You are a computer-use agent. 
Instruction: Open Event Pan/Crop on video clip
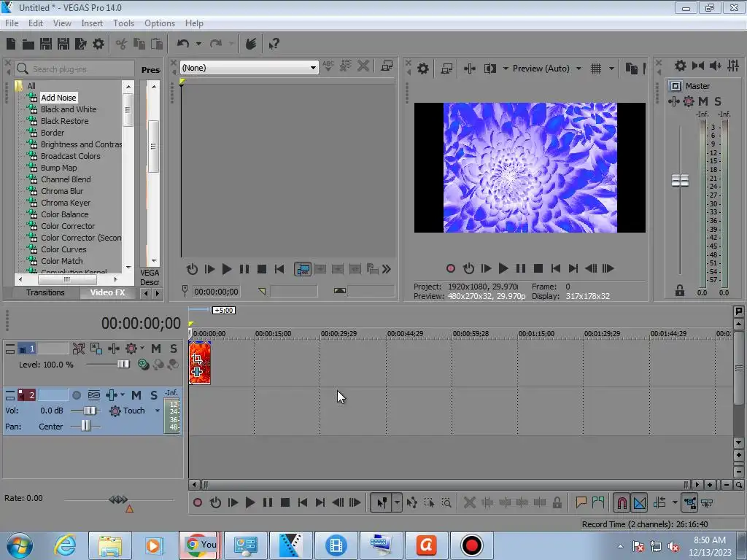coord(197,359)
